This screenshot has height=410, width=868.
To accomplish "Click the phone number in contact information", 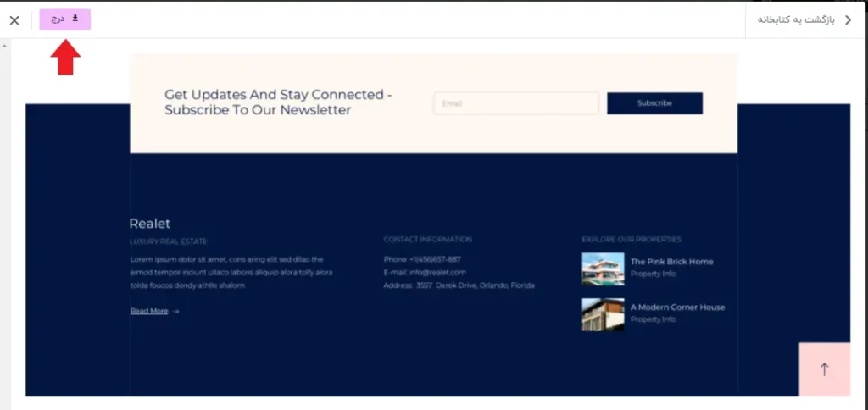I will click(x=422, y=259).
